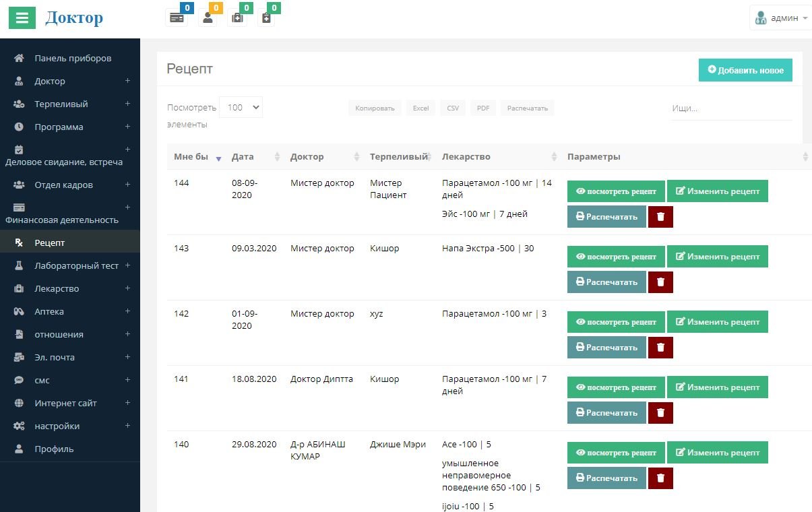Expand the Терпеливый sidebar submenu plus
Screen dimensions: 812x512
pyautogui.click(x=127, y=104)
